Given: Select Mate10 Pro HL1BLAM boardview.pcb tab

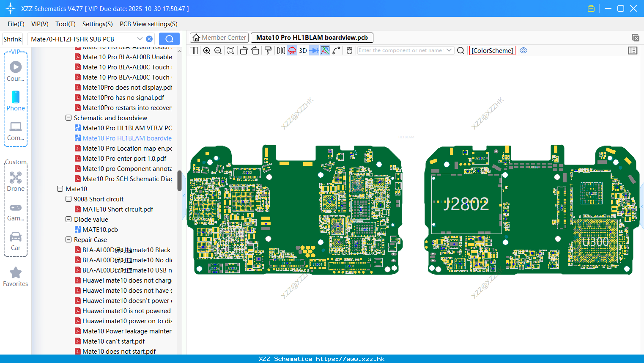Looking at the screenshot, I should [312, 38].
